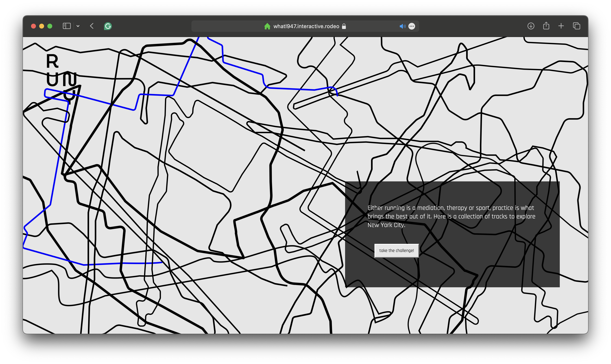
Task: Go back with the back arrow
Action: tap(92, 26)
